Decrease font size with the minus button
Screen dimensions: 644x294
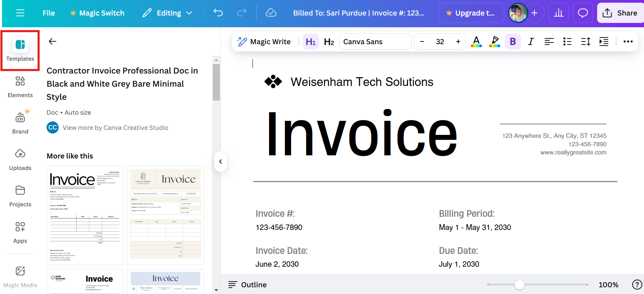(x=422, y=42)
